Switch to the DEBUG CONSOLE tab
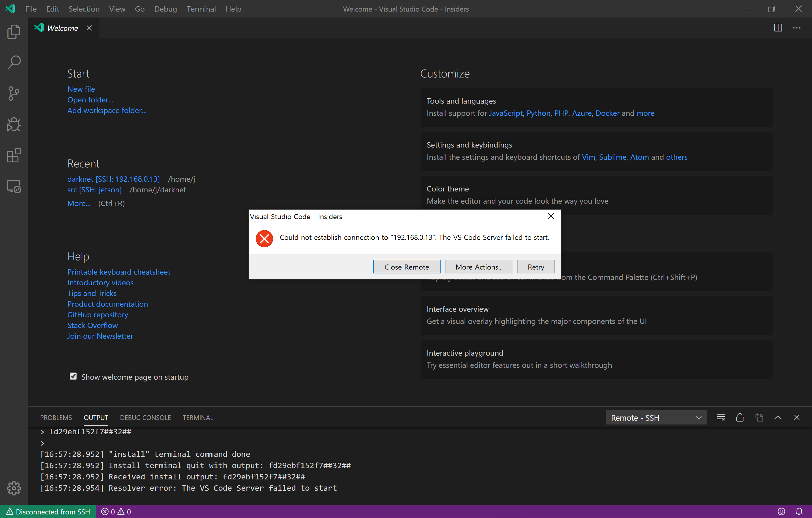Viewport: 812px width, 518px height. coord(145,417)
